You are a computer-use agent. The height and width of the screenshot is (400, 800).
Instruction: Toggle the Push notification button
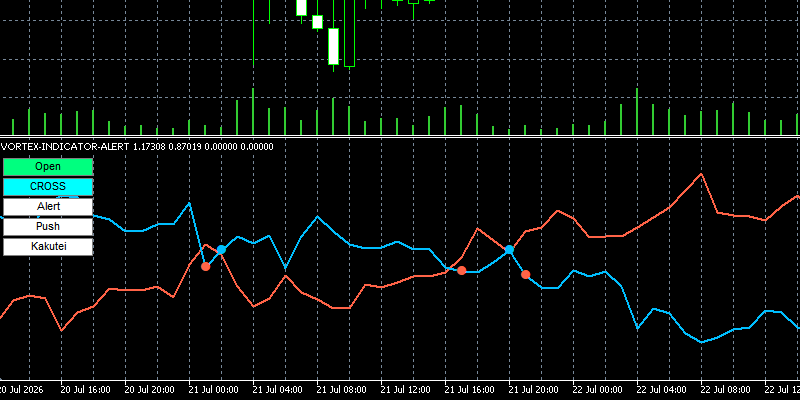(x=48, y=227)
